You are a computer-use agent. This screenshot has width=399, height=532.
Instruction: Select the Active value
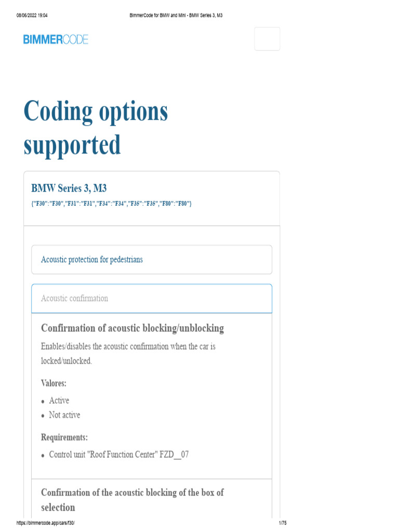(59, 401)
